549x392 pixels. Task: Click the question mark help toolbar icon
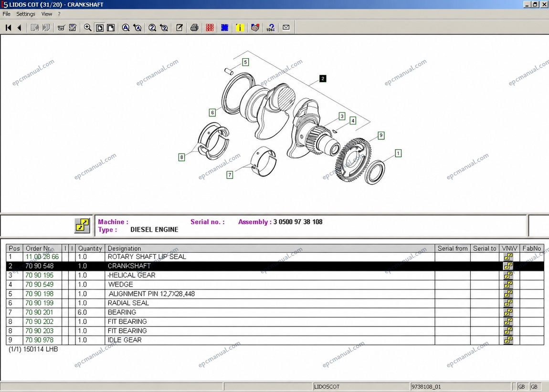coord(270,28)
